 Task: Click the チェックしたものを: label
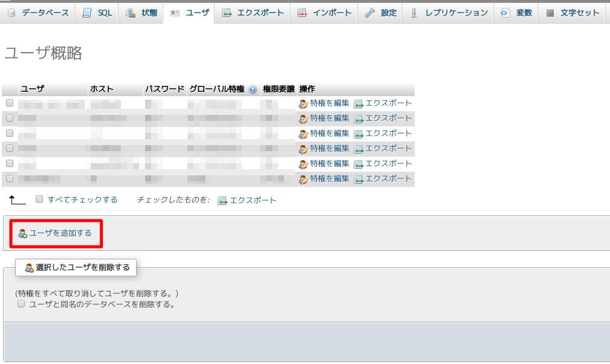pos(173,200)
